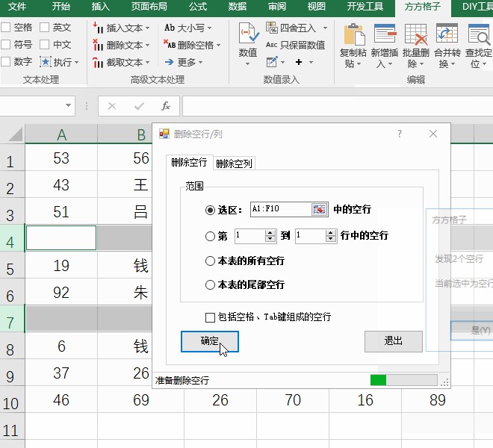
Task: Click the plus icon in 数值录入
Action: click(299, 62)
